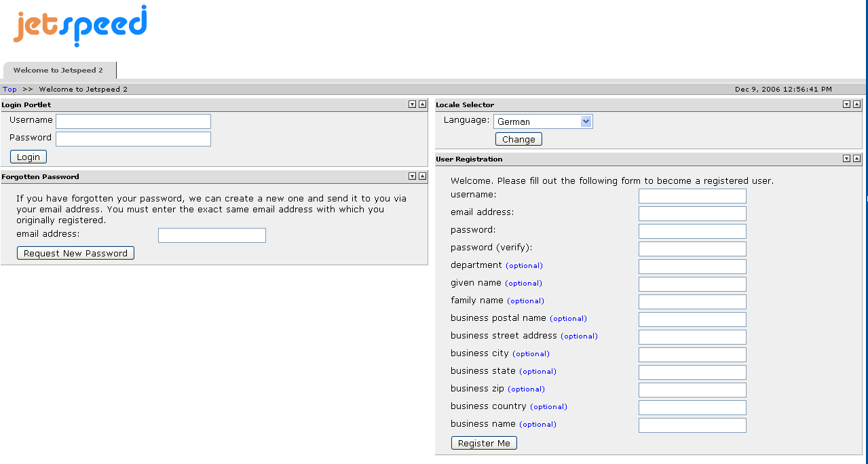Minimize the User Registration portlet
Screen dimensions: 868x464
pos(846,159)
